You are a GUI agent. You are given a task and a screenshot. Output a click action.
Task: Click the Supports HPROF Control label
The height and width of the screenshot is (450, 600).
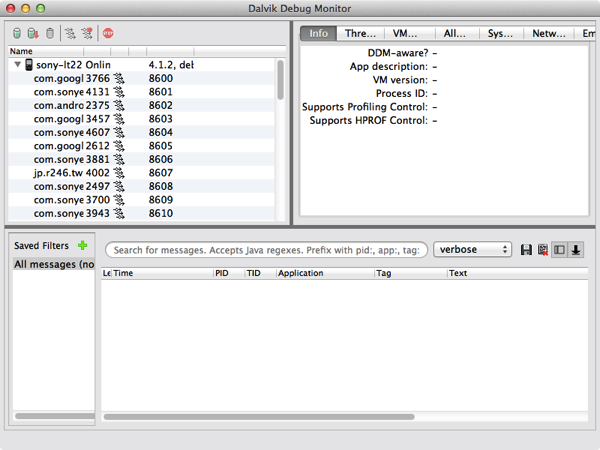(368, 121)
